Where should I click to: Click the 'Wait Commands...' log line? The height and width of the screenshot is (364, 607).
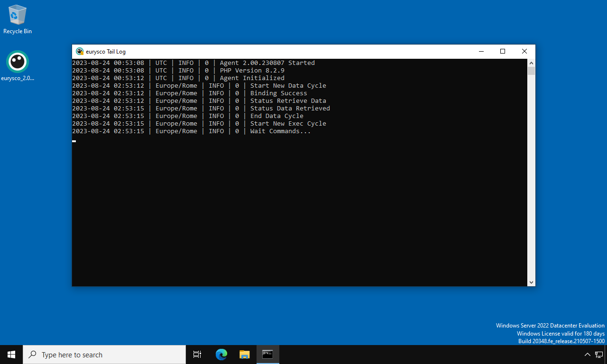click(192, 131)
